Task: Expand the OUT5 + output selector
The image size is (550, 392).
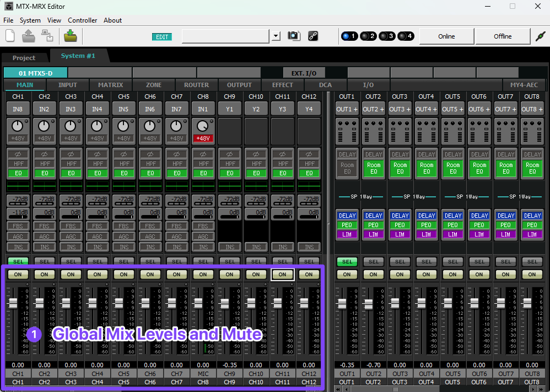Action: point(453,109)
